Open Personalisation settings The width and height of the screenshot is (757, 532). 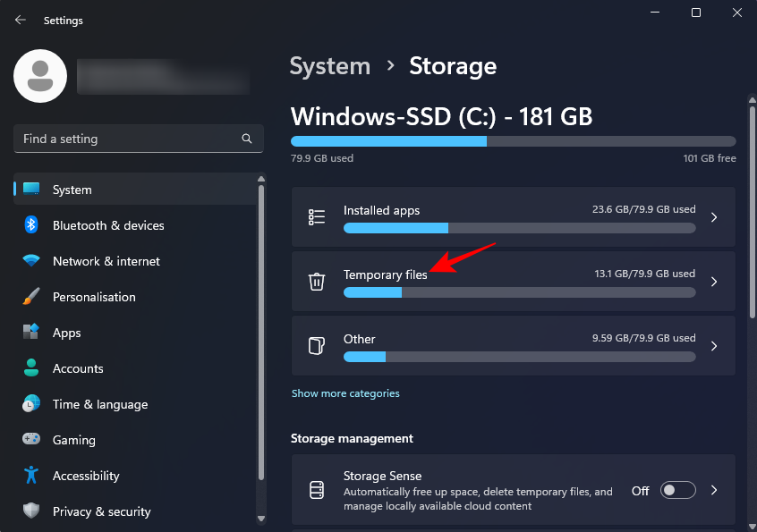point(93,297)
